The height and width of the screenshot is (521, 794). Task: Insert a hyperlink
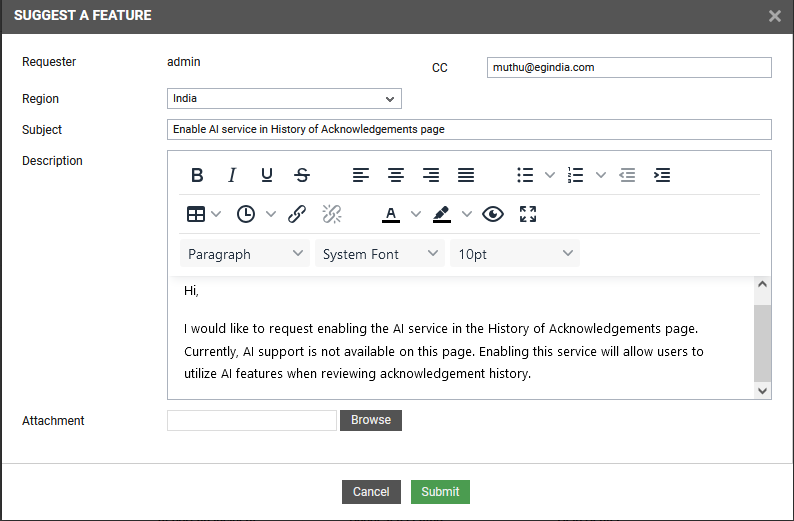297,214
